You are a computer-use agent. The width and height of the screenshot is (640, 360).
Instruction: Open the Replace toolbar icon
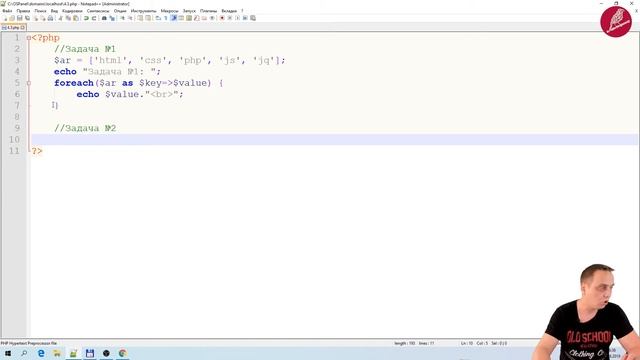coord(112,18)
